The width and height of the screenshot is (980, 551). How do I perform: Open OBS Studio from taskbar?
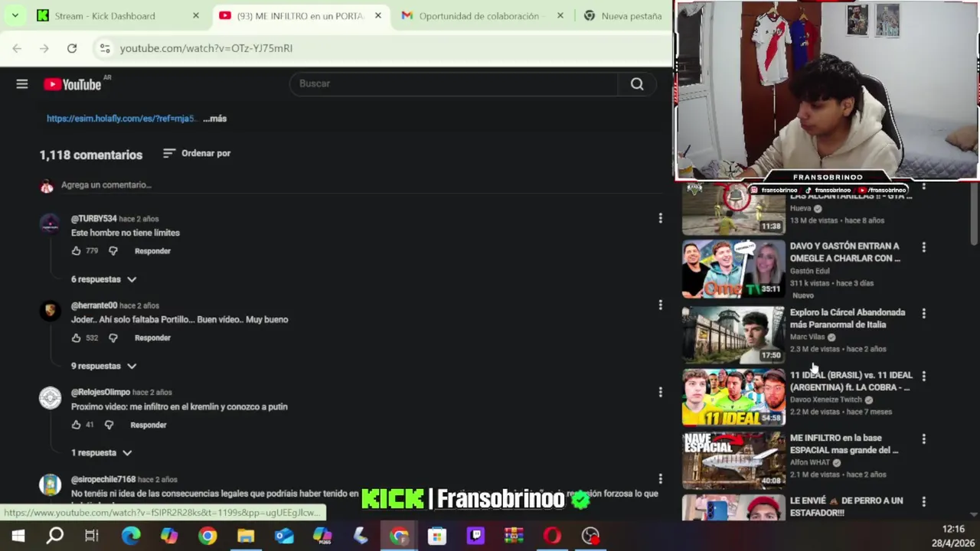tap(590, 536)
